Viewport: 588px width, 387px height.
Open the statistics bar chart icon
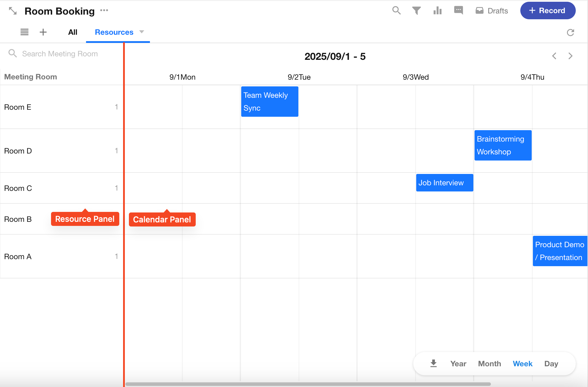click(x=437, y=11)
